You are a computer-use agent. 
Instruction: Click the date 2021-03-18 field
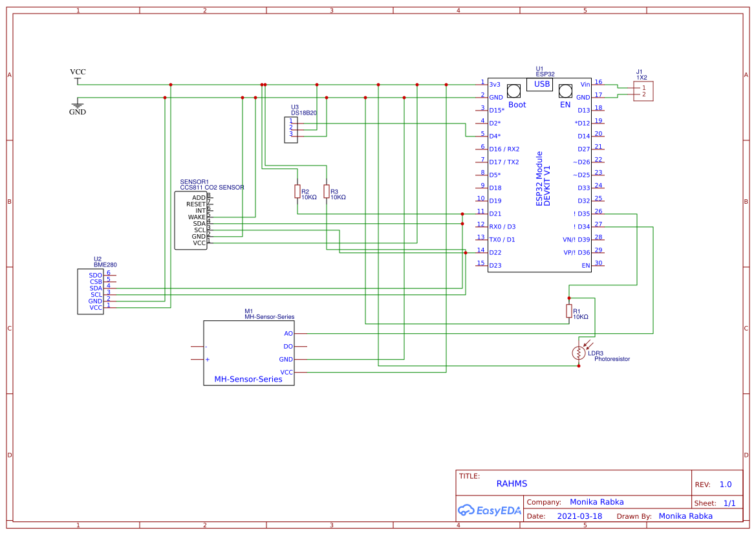coord(579,516)
